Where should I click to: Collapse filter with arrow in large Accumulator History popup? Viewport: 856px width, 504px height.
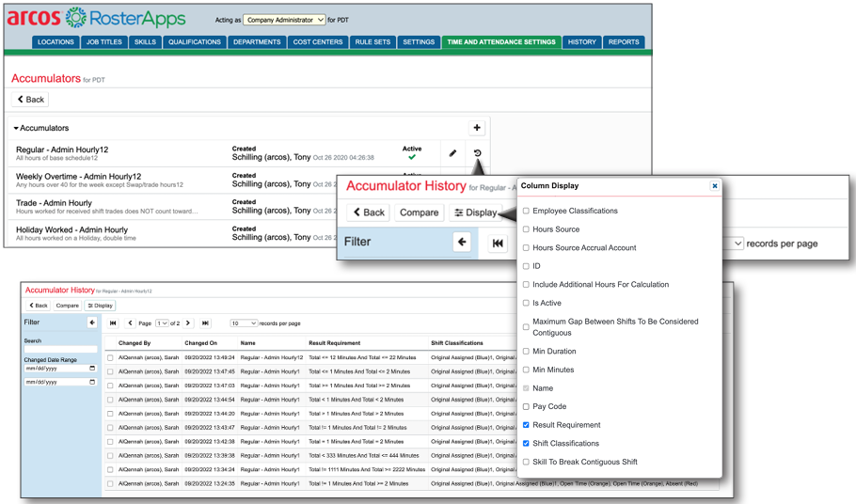click(462, 242)
